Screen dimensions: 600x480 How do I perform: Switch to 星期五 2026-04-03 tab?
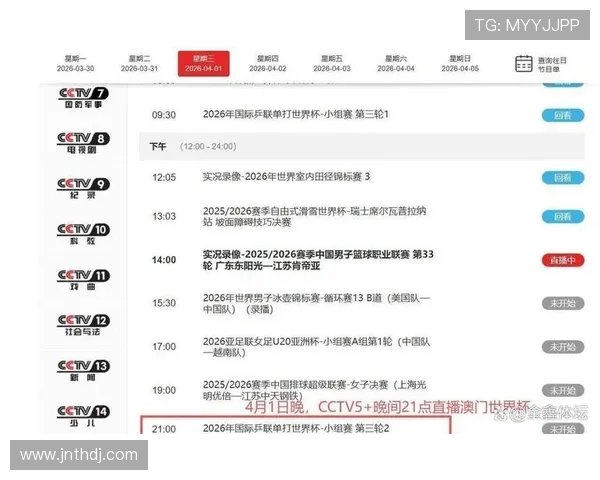click(x=332, y=64)
